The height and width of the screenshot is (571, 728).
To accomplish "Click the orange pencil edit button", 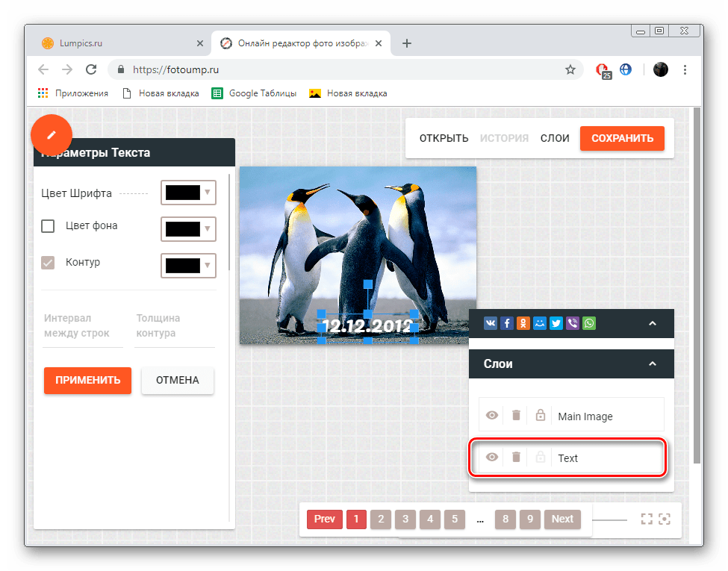I will tap(51, 135).
